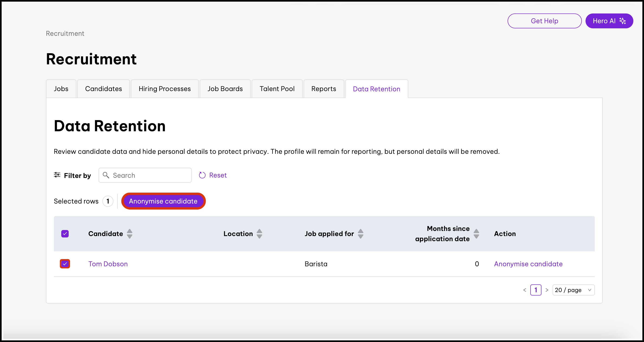Click the Get Help button
Screen dimensions: 644x342
point(544,21)
